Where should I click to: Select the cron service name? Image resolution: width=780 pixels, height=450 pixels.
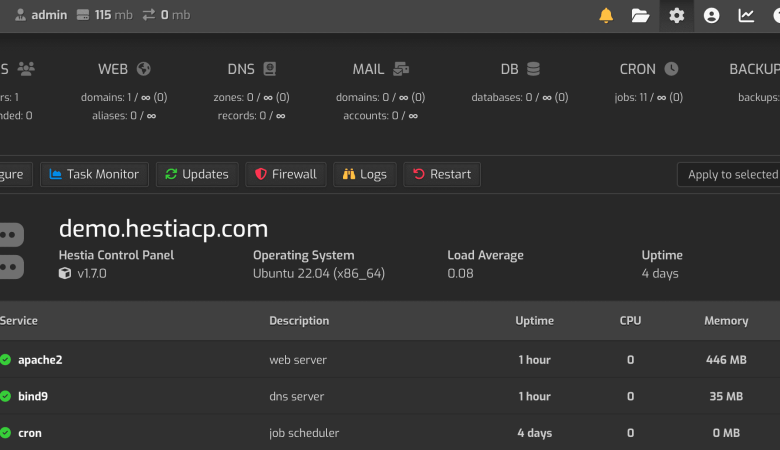(x=30, y=433)
